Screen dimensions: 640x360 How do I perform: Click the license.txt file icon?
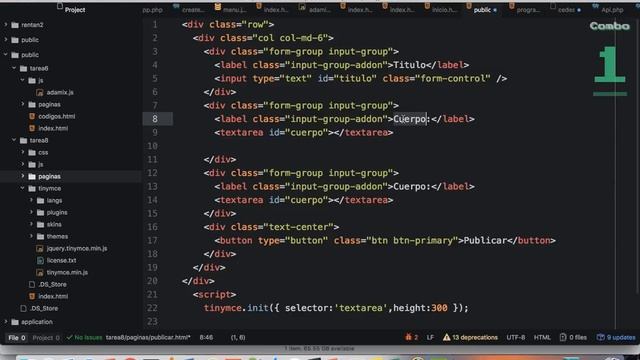[x=40, y=260]
